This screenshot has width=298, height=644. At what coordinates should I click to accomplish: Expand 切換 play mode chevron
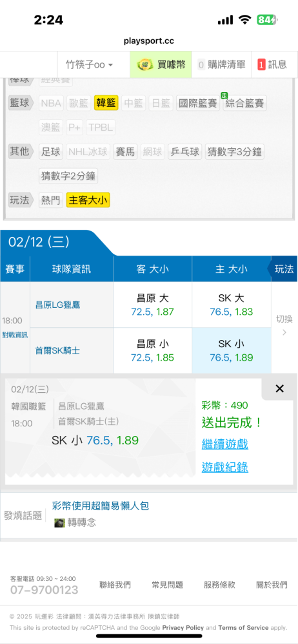(284, 325)
